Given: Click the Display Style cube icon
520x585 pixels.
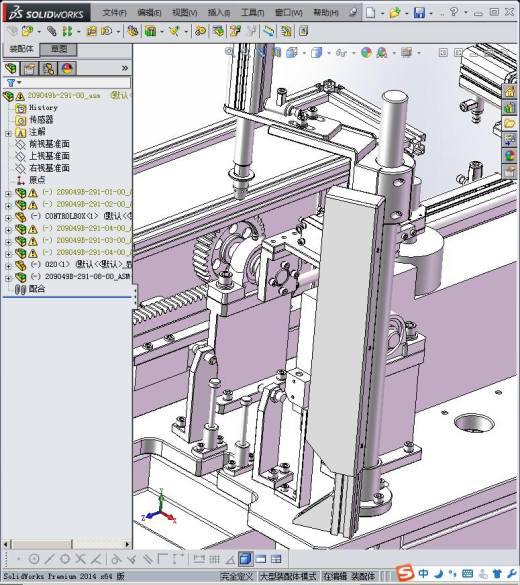Looking at the screenshot, I should tap(316, 53).
